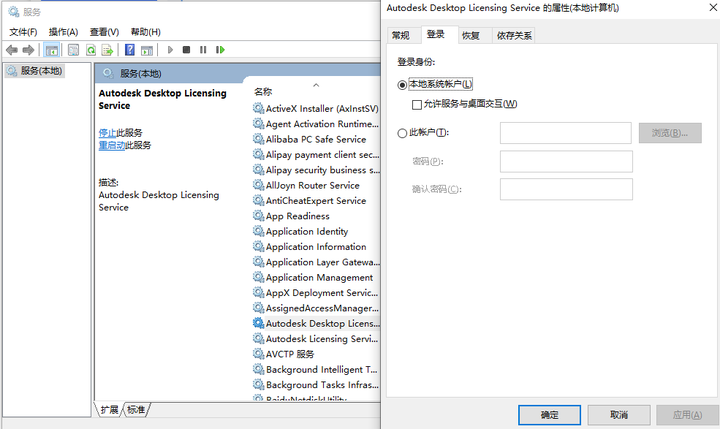Switch to the 恢复 tab
Image resolution: width=720 pixels, height=429 pixels.
click(x=470, y=35)
